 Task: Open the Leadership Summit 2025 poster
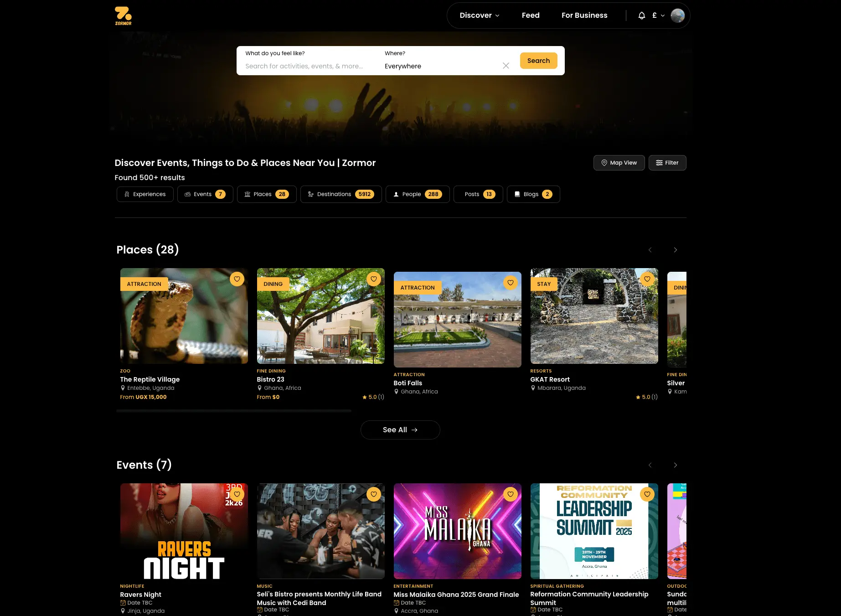point(594,531)
